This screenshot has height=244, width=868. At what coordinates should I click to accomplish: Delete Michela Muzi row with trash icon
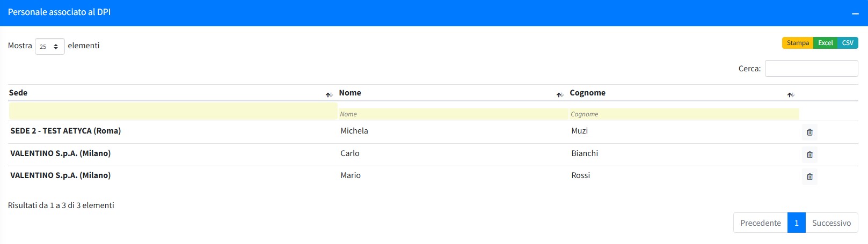pos(809,132)
